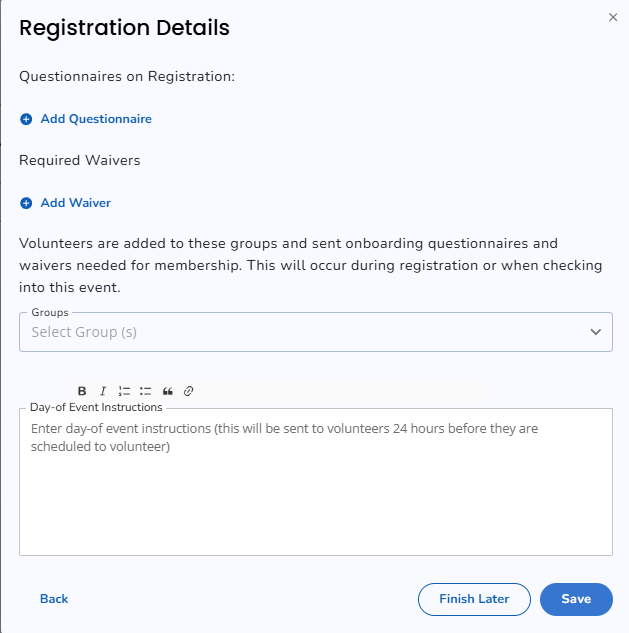Image resolution: width=629 pixels, height=633 pixels.
Task: Add a waiver via Add Waiver link
Action: tap(76, 203)
